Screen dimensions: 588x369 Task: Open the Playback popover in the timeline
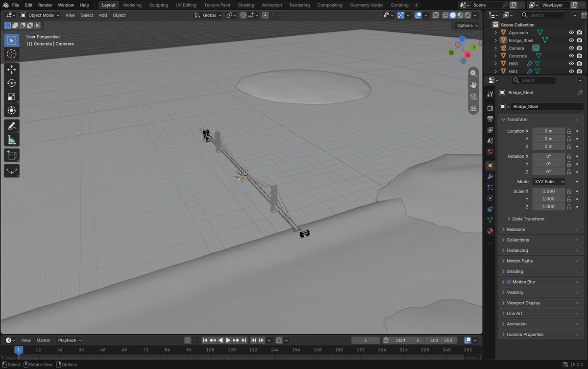tap(70, 340)
